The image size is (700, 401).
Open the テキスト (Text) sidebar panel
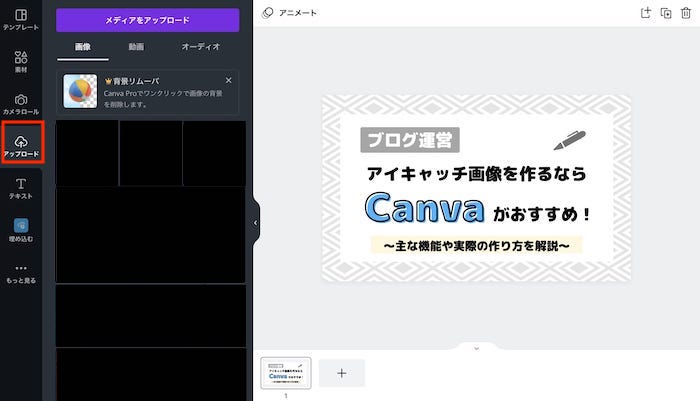[21, 188]
